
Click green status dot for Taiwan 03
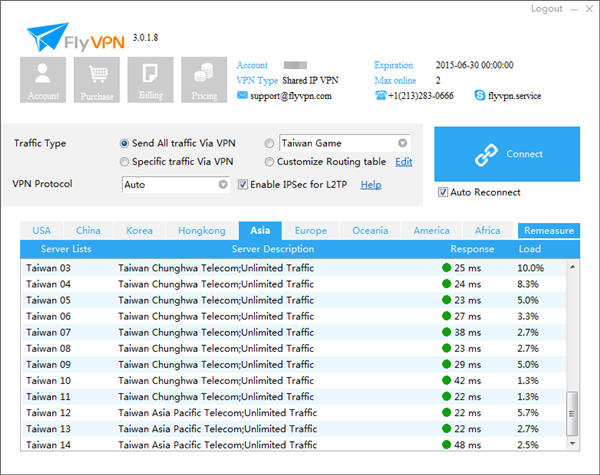click(x=446, y=268)
